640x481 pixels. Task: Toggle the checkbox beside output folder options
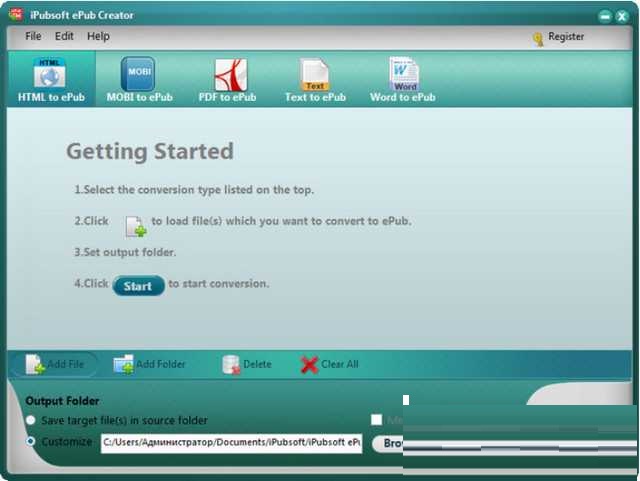tap(376, 419)
